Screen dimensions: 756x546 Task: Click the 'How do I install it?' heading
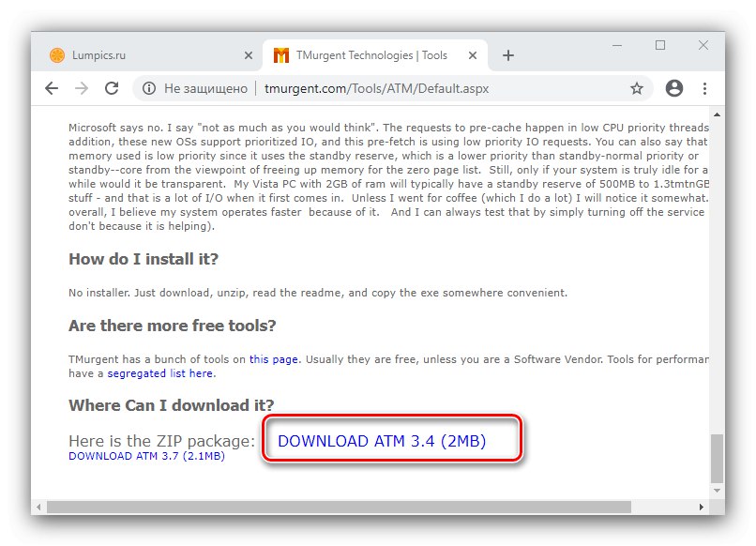144,259
